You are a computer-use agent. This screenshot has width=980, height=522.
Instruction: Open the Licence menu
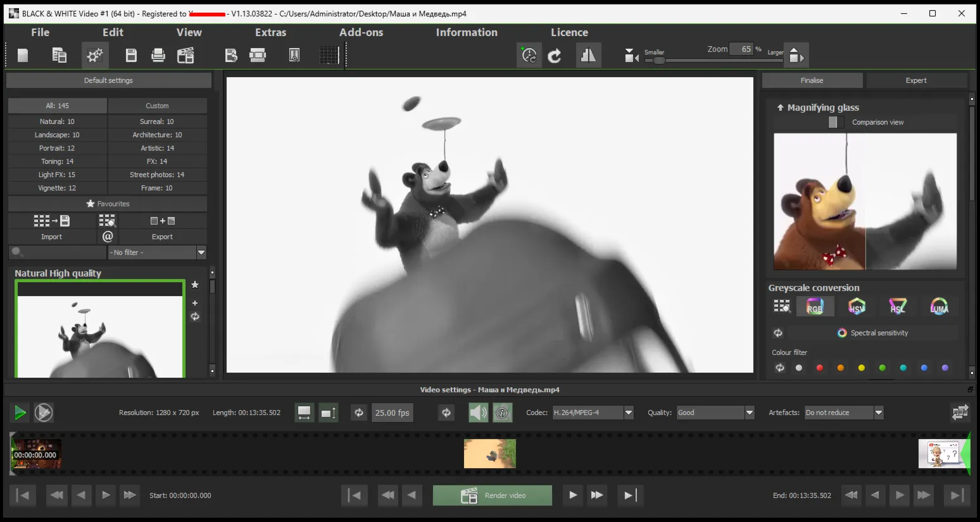coord(569,32)
